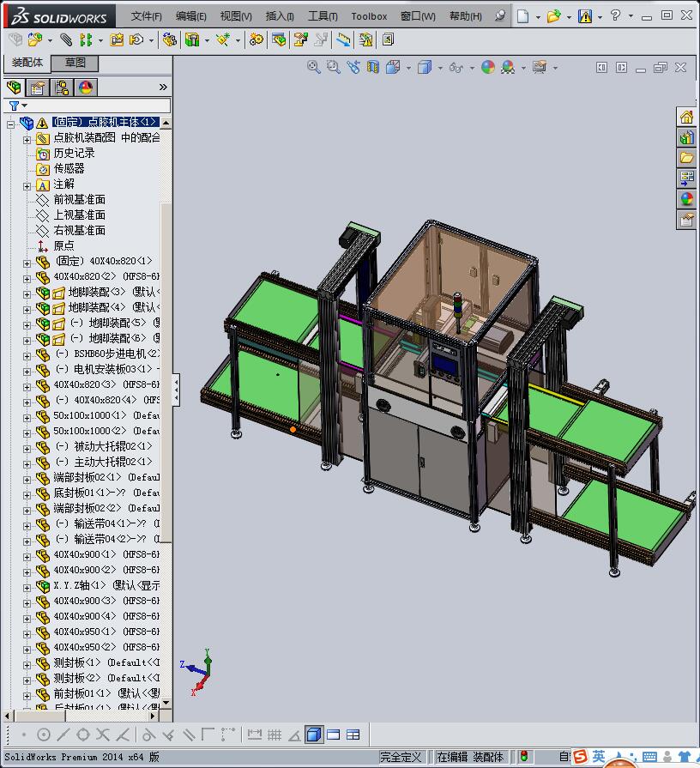This screenshot has width=700, height=768.
Task: Click the View Settings monitor icon
Action: pos(540,67)
